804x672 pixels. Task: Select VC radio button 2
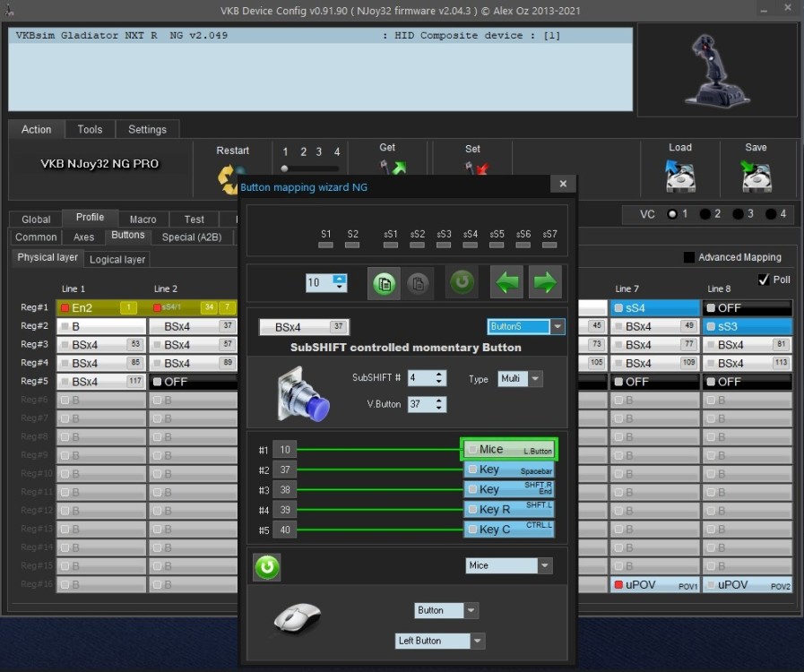tap(705, 214)
